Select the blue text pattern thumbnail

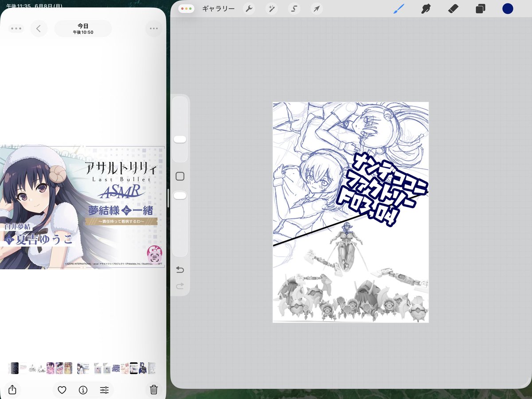point(116,368)
